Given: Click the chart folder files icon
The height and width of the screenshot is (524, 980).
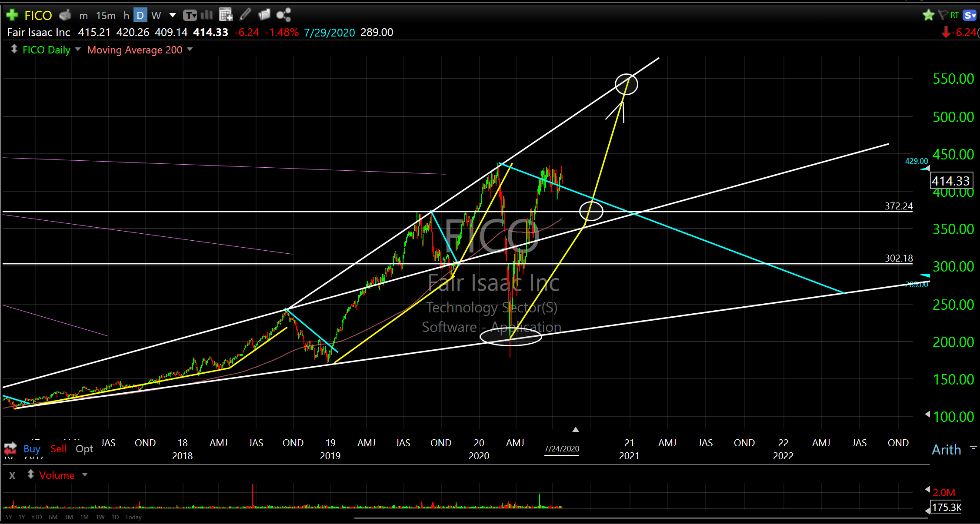Looking at the screenshot, I should tap(264, 15).
